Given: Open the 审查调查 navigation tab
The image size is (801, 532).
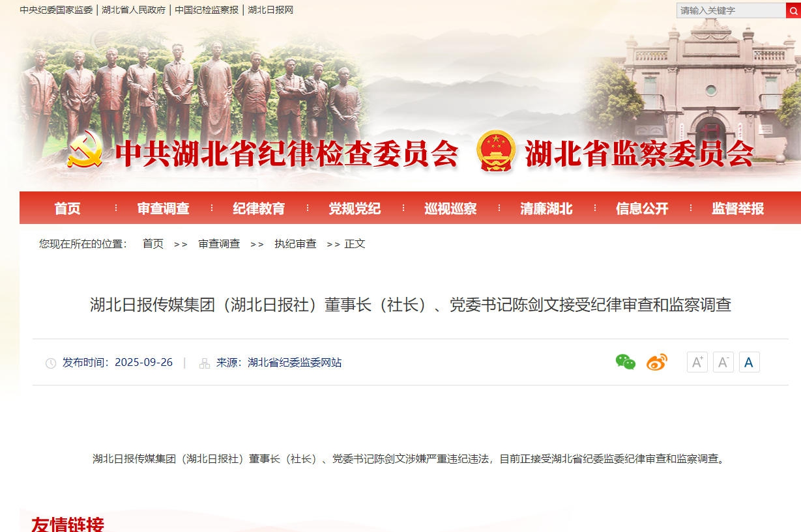Looking at the screenshot, I should pos(164,208).
